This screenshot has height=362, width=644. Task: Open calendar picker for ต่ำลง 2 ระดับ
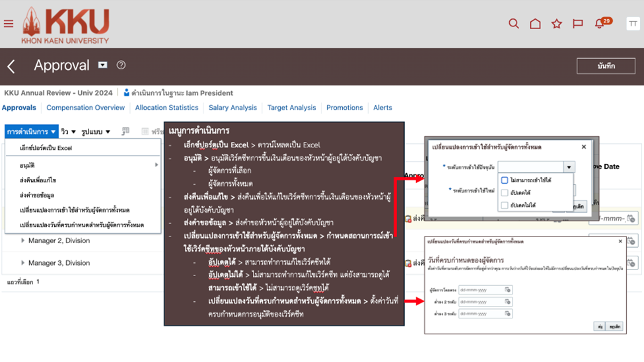click(x=507, y=302)
